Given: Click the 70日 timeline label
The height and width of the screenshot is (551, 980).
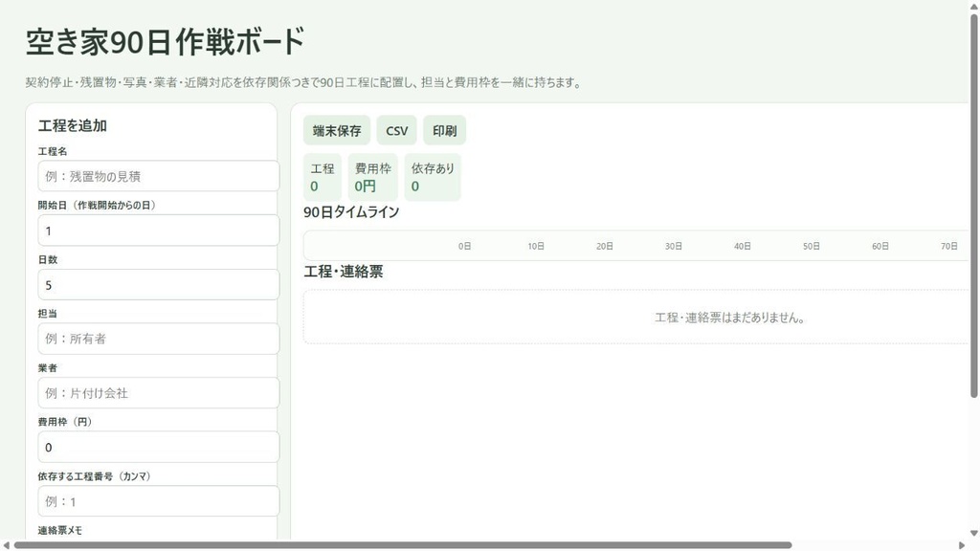Looking at the screenshot, I should (x=949, y=246).
